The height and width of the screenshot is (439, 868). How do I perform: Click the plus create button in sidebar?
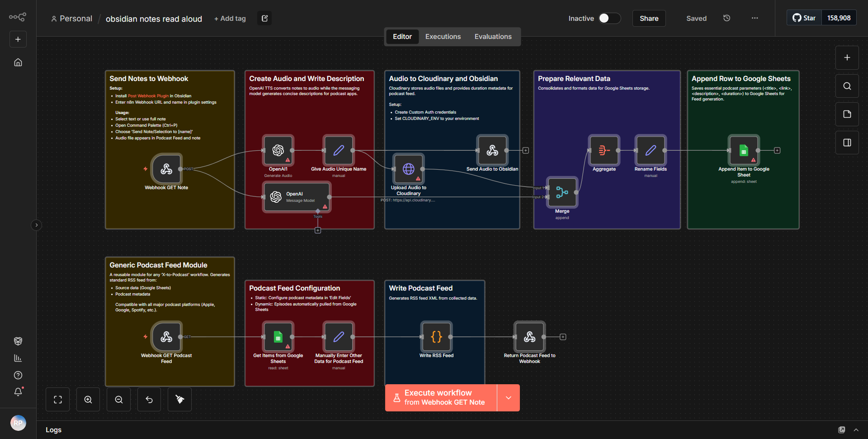(18, 39)
